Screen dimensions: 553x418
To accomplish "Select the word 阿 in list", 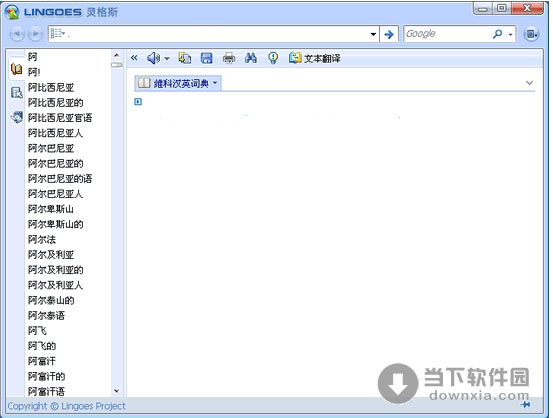I will tap(33, 57).
